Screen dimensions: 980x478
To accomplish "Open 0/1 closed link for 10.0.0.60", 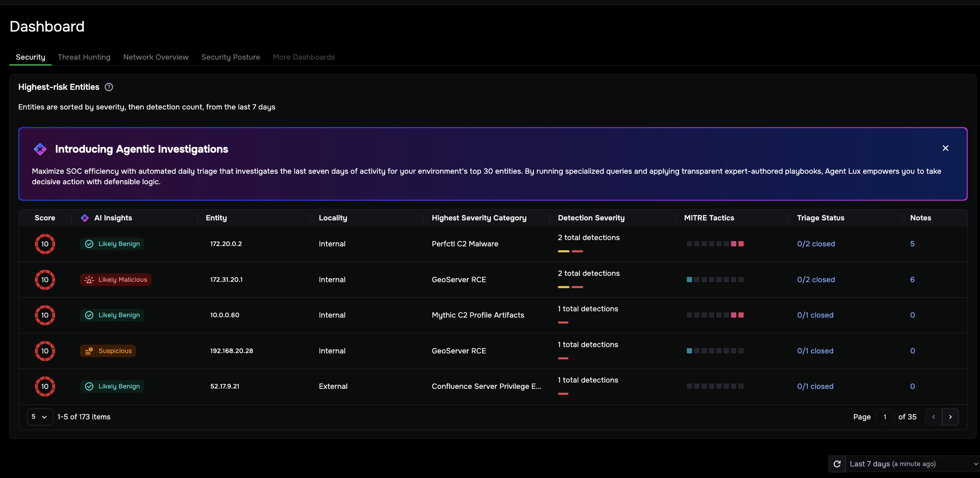I will [815, 315].
